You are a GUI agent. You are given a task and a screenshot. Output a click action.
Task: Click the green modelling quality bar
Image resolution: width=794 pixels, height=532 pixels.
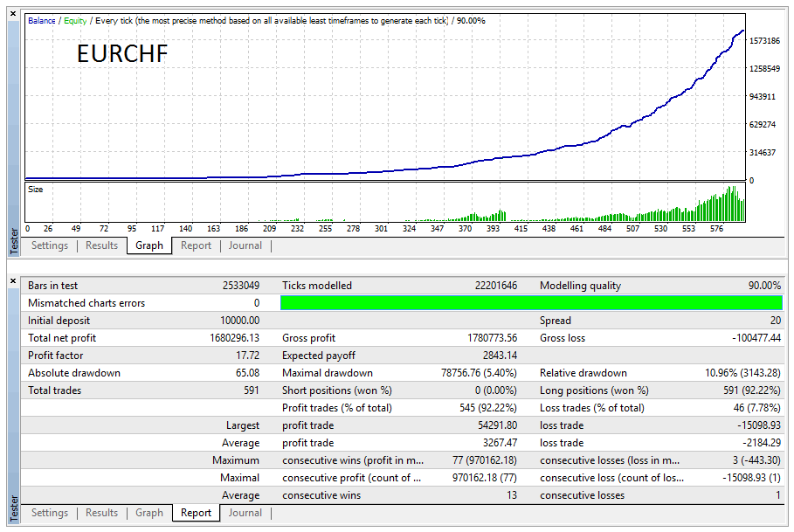531,303
